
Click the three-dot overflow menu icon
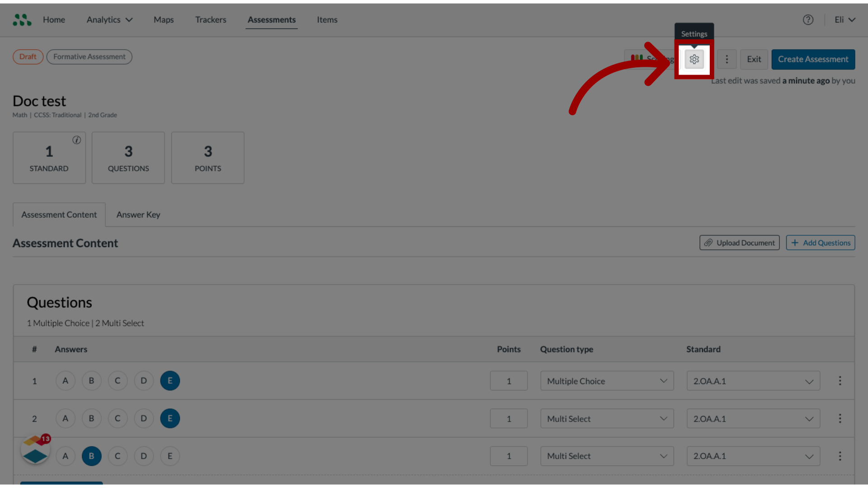click(726, 59)
